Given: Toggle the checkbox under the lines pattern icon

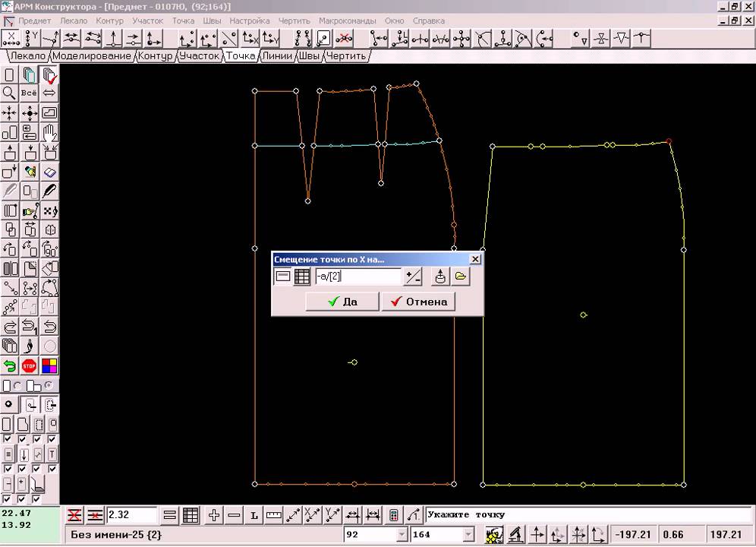Looking at the screenshot, I should tap(8, 469).
